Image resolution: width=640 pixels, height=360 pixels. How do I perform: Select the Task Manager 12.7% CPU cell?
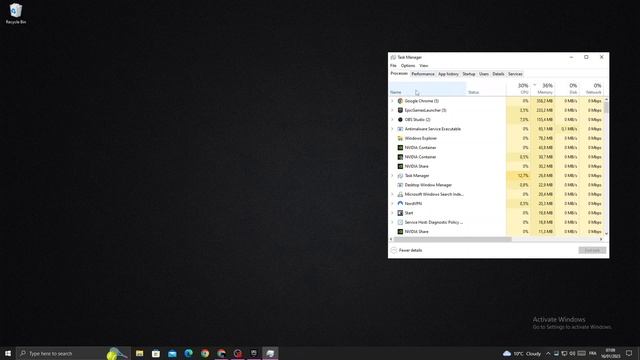point(518,176)
